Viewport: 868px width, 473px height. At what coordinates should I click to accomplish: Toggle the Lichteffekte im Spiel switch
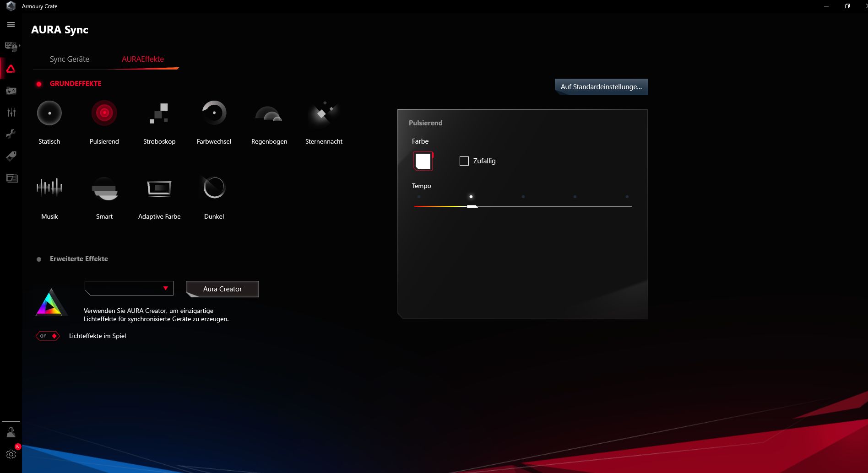tap(48, 336)
